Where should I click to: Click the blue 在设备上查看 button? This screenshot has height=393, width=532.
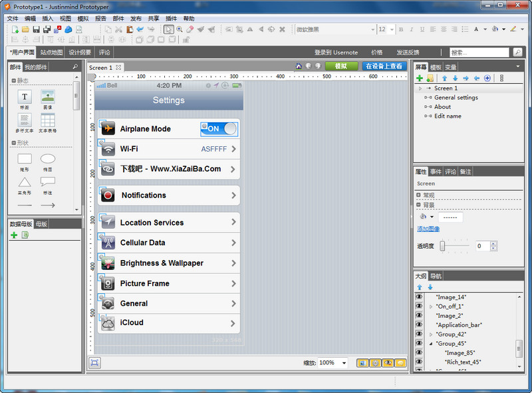[x=384, y=66]
